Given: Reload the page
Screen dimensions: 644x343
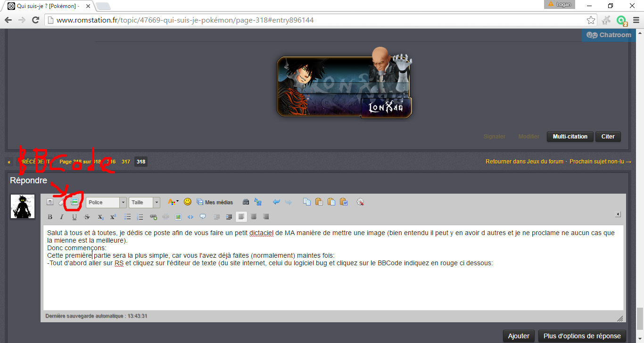Looking at the screenshot, I should [35, 20].
